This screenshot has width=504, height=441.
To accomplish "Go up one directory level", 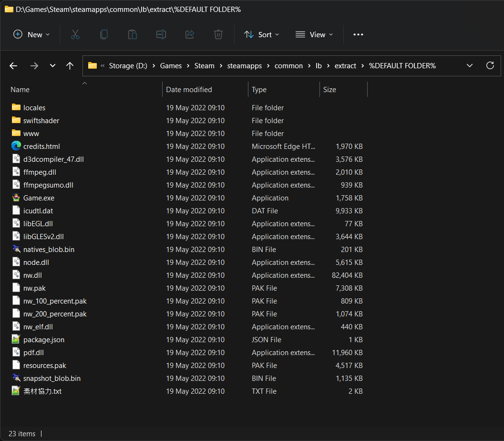I will tap(70, 66).
